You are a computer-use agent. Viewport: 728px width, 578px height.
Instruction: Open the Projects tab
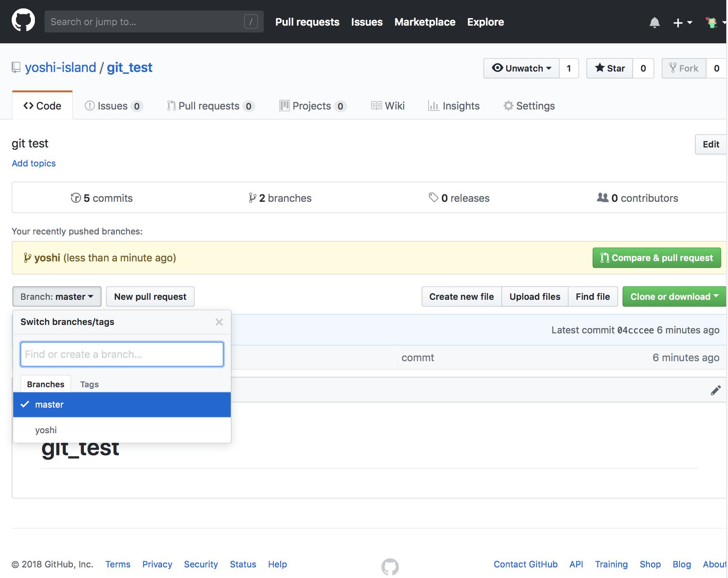(313, 106)
